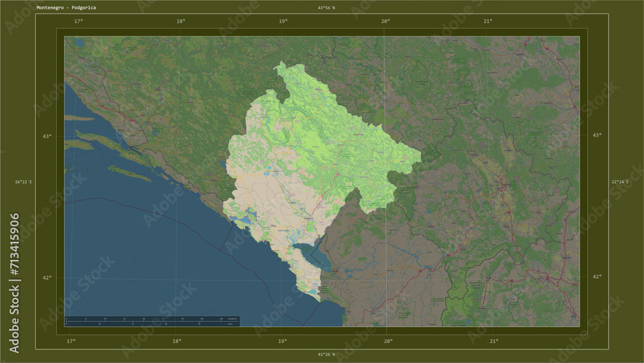Click the 42° label on the left margin

[x=47, y=277]
